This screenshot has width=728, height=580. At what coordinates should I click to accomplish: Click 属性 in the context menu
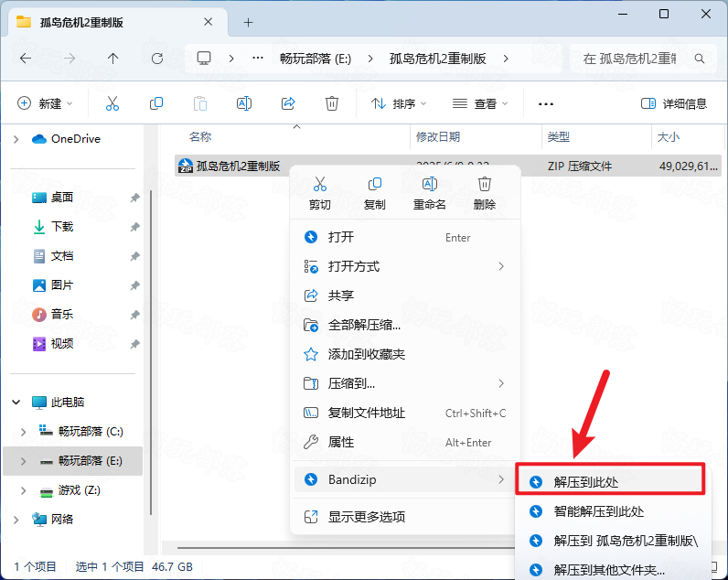[x=404, y=442]
